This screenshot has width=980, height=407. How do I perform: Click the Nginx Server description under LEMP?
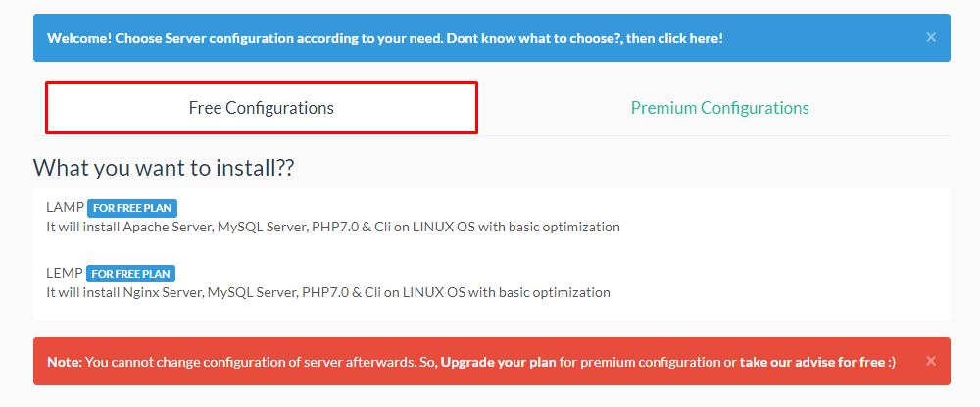[328, 292]
